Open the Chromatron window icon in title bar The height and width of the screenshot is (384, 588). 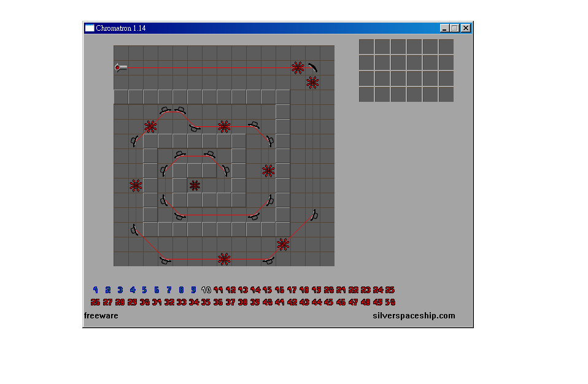click(89, 28)
